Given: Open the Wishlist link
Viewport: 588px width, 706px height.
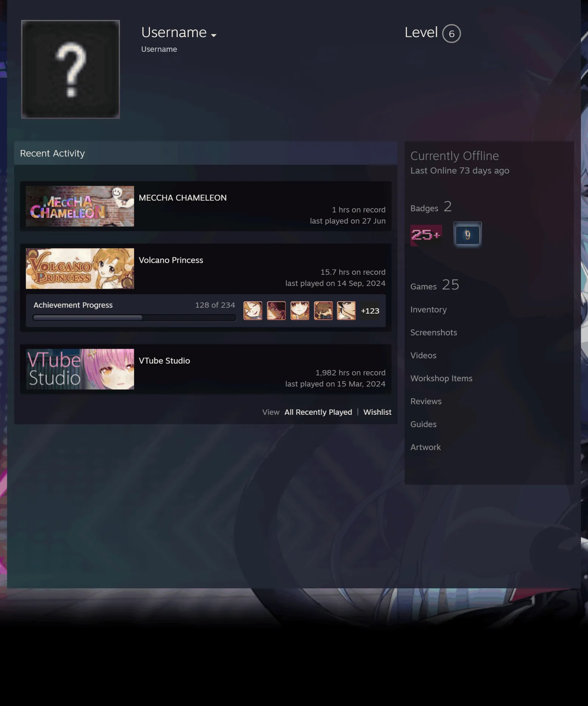Looking at the screenshot, I should click(x=377, y=412).
